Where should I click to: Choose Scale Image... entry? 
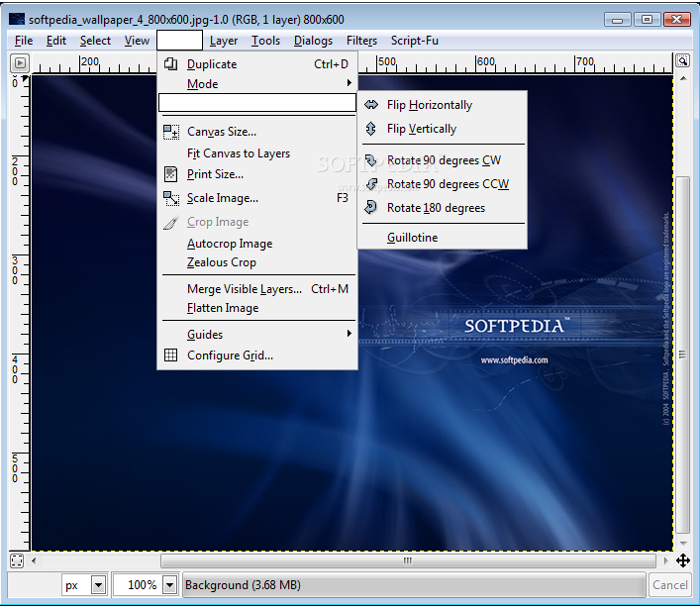[x=257, y=198]
